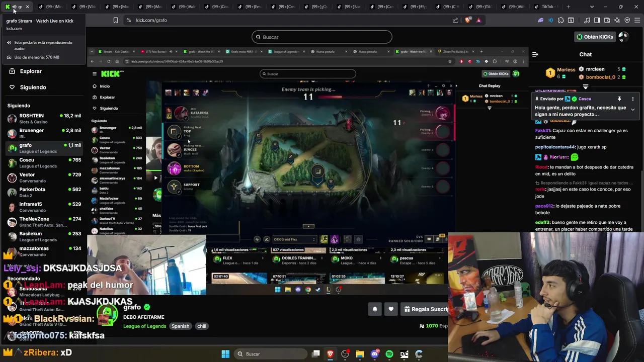The image size is (644, 362).
Task: Close the grafo Kick tab
Action: pyautogui.click(x=27, y=7)
